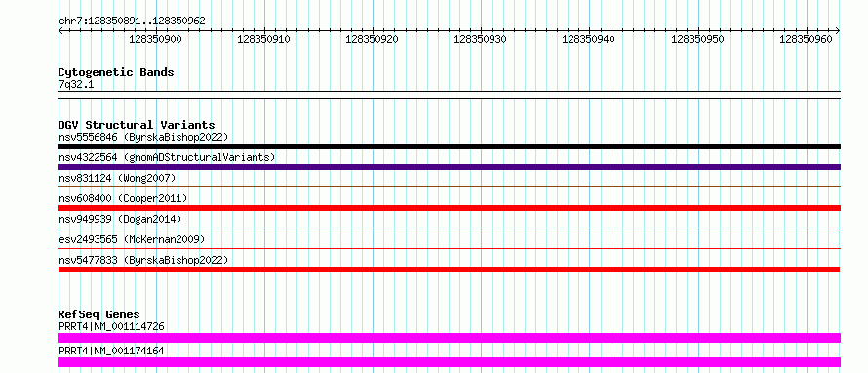Open variant nsv608400 (Cooper2011) label
868x373 pixels.
coord(123,198)
